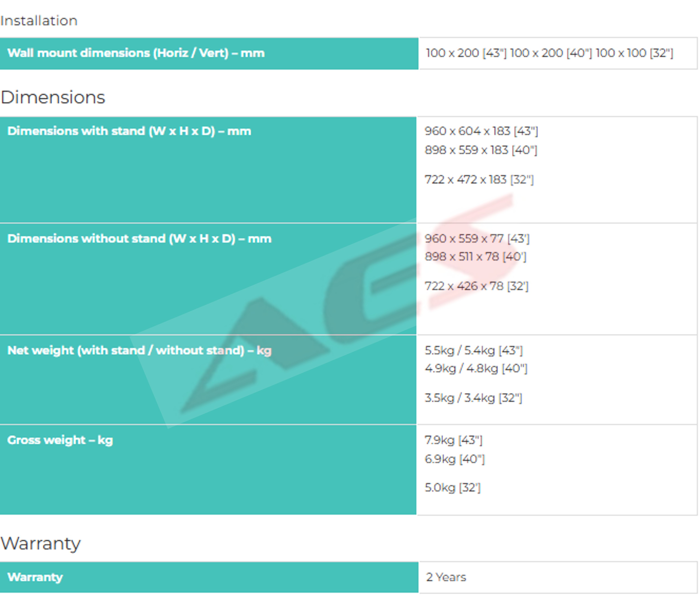Select the Wall mount dimensions label cell
The height and width of the screenshot is (598, 700).
(136, 53)
